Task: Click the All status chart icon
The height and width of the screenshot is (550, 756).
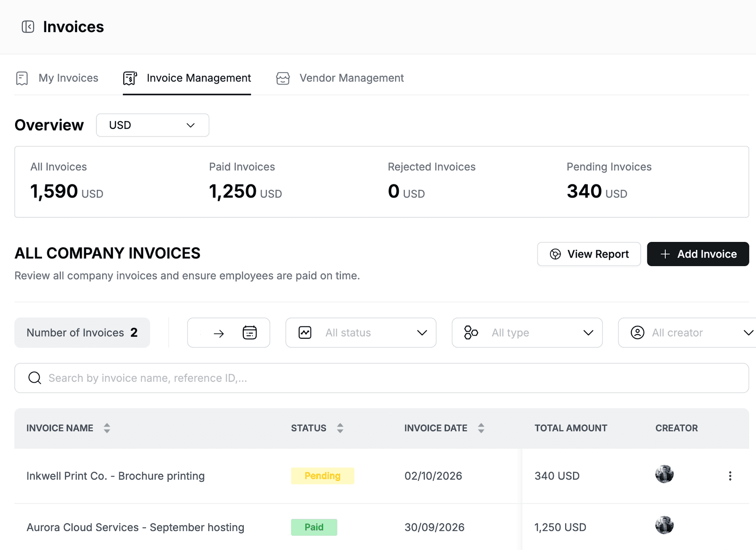Action: click(305, 333)
